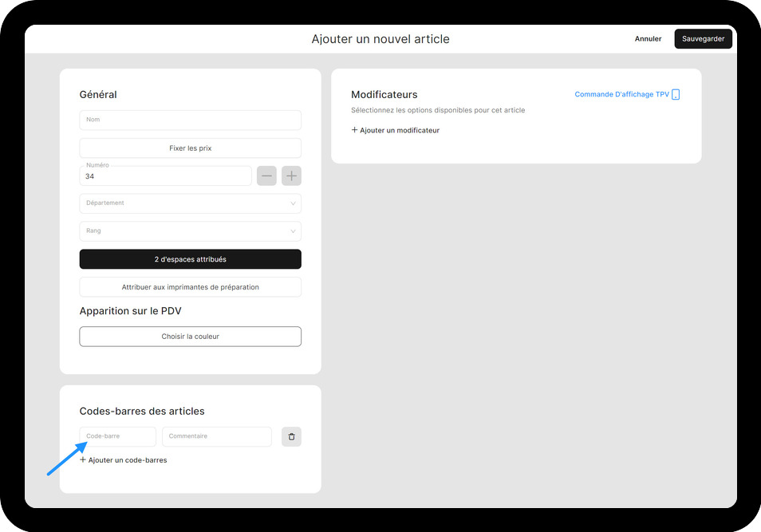Increase the Numéro value with plus button
The height and width of the screenshot is (532, 761).
[292, 176]
